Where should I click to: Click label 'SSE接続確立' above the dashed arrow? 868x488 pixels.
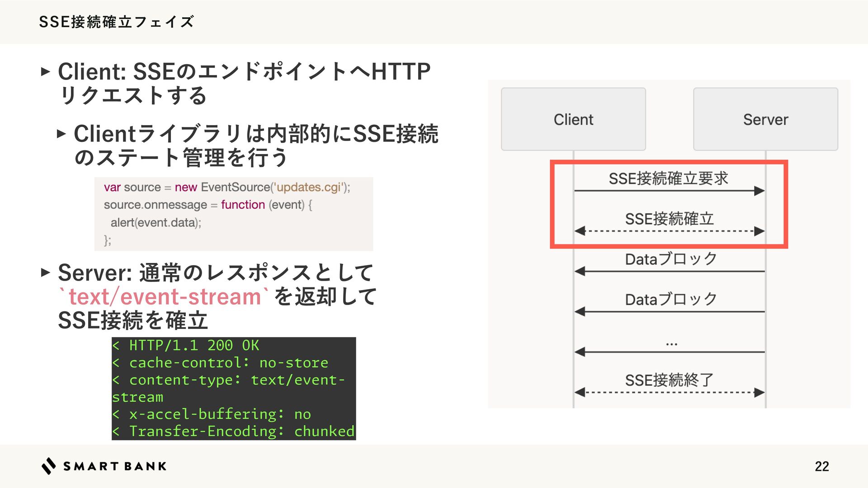[x=670, y=219]
